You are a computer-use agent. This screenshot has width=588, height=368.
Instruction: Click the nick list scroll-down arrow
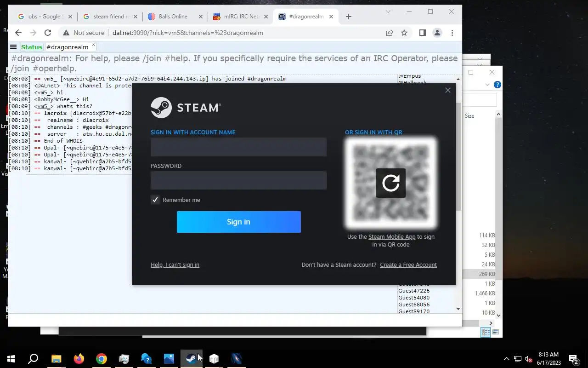point(458,309)
